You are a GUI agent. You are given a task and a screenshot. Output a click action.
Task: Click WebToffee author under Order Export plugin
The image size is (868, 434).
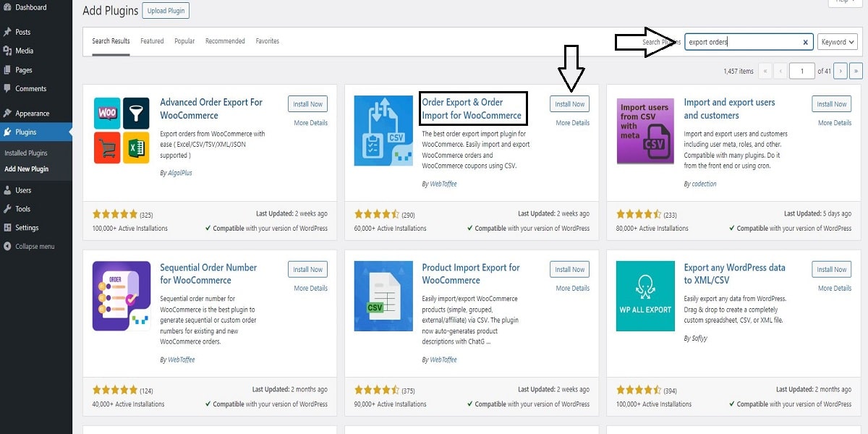pos(443,184)
